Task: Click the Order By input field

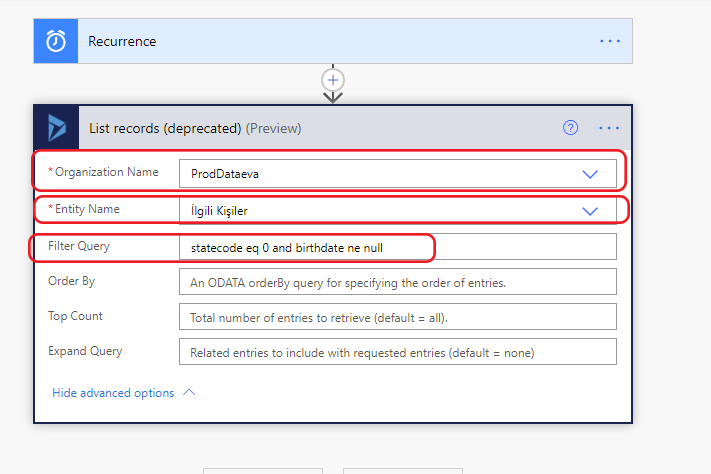Action: [398, 282]
